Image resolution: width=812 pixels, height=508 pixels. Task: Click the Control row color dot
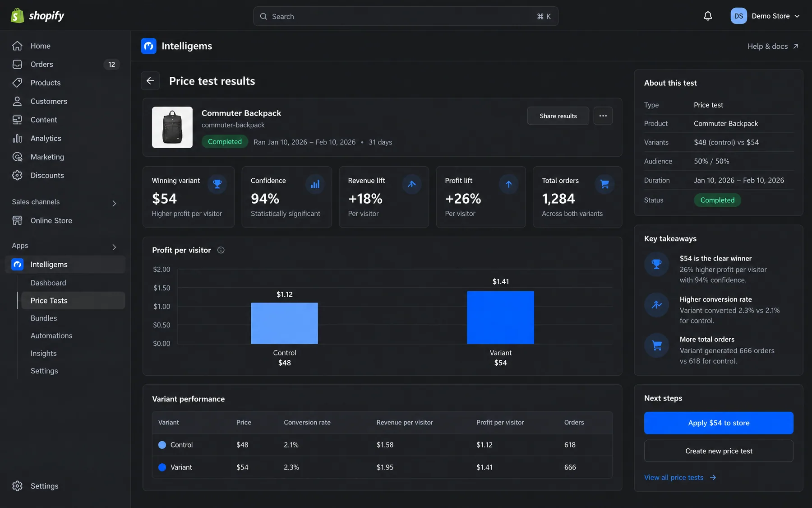pos(162,445)
